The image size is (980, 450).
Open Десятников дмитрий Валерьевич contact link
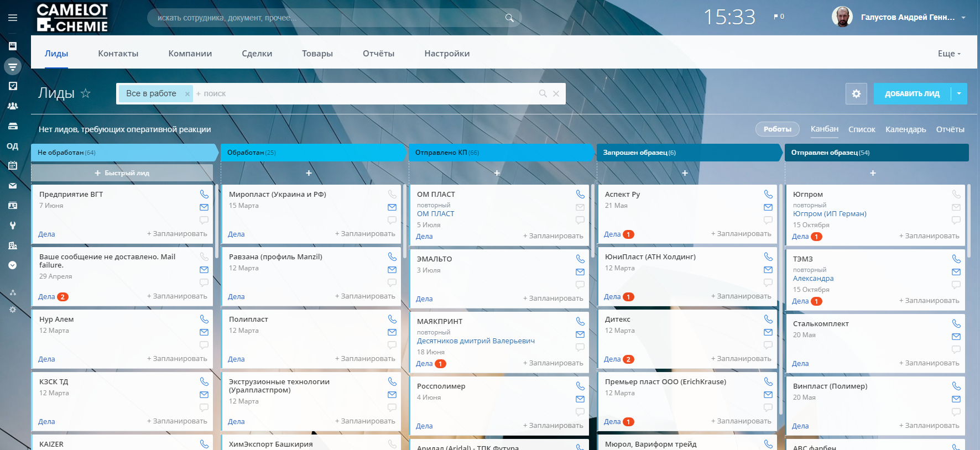pos(476,341)
